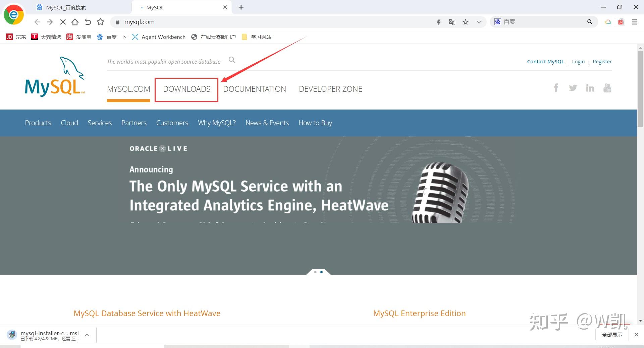644x348 pixels.
Task: Open the Services menu
Action: coord(100,123)
